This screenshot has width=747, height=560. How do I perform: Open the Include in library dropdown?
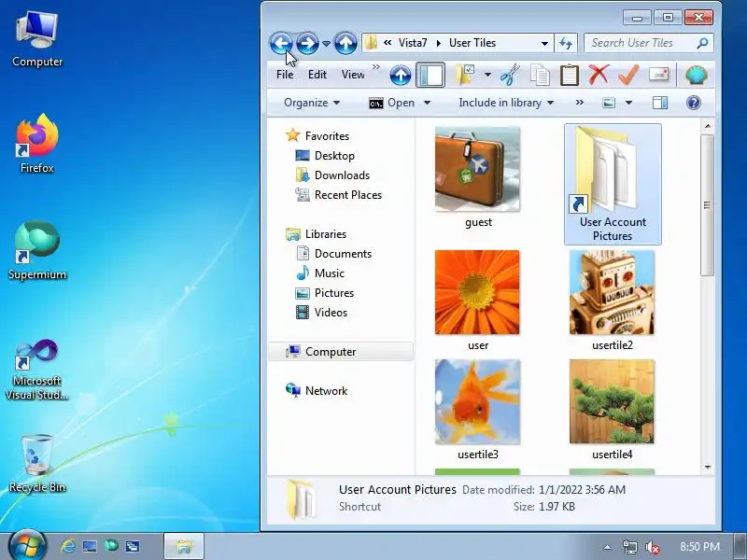tap(506, 103)
